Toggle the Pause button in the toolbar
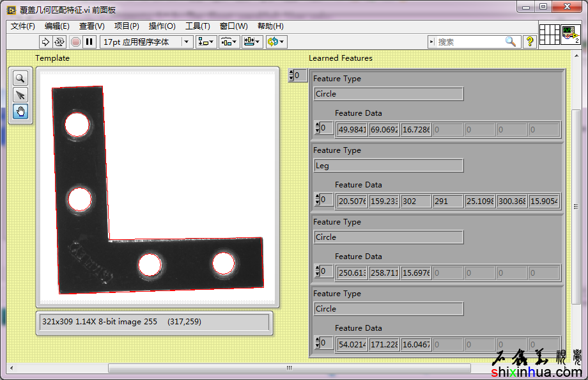This screenshot has width=588, height=380. click(x=89, y=42)
